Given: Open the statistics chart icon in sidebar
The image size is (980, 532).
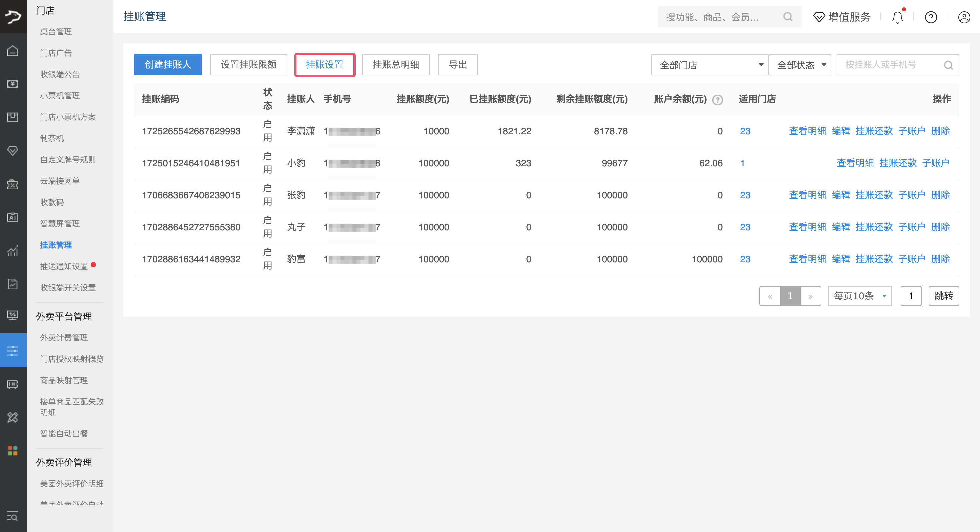Looking at the screenshot, I should point(13,251).
